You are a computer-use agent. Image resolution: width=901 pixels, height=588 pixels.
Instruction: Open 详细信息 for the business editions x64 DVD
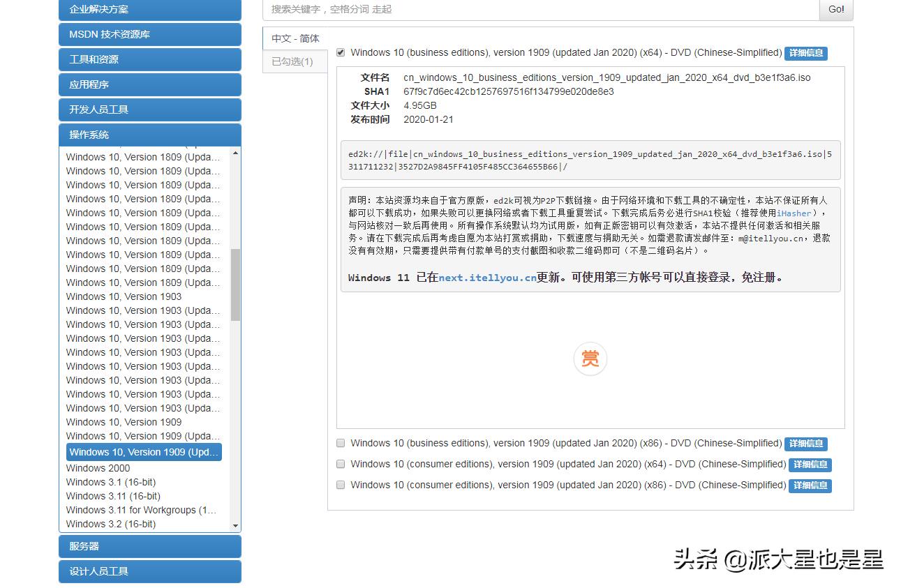(805, 53)
